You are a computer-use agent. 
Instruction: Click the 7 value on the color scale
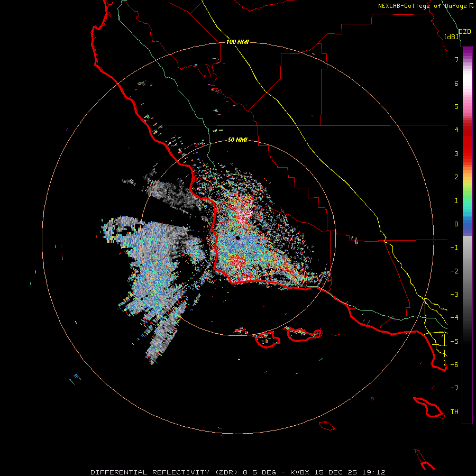coord(456,59)
